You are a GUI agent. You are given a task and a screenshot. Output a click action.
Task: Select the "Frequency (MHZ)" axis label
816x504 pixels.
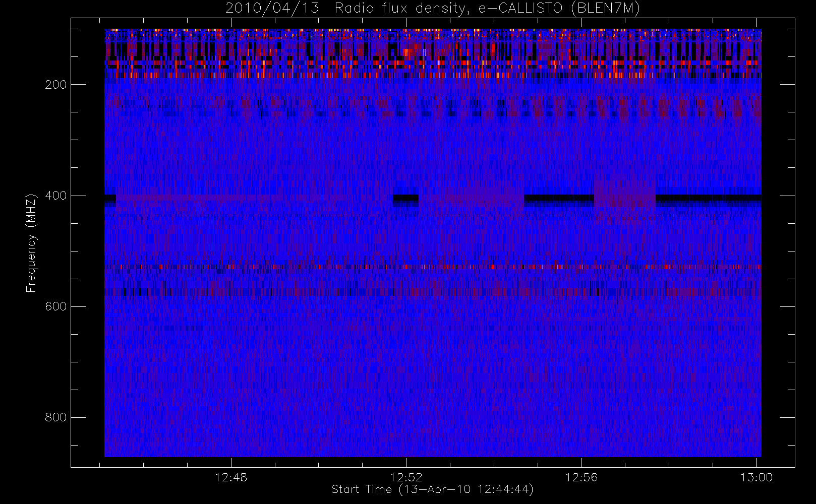[x=31, y=243]
